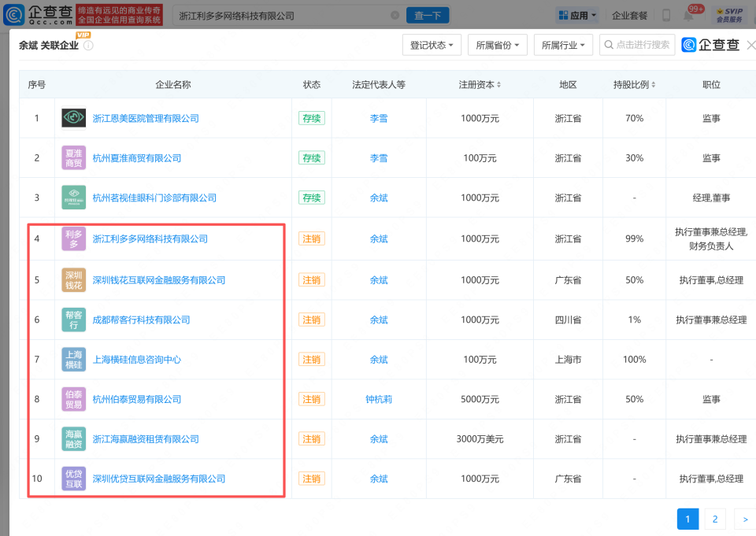
Task: Expand the 所属行业 filter dropdown
Action: 563,45
